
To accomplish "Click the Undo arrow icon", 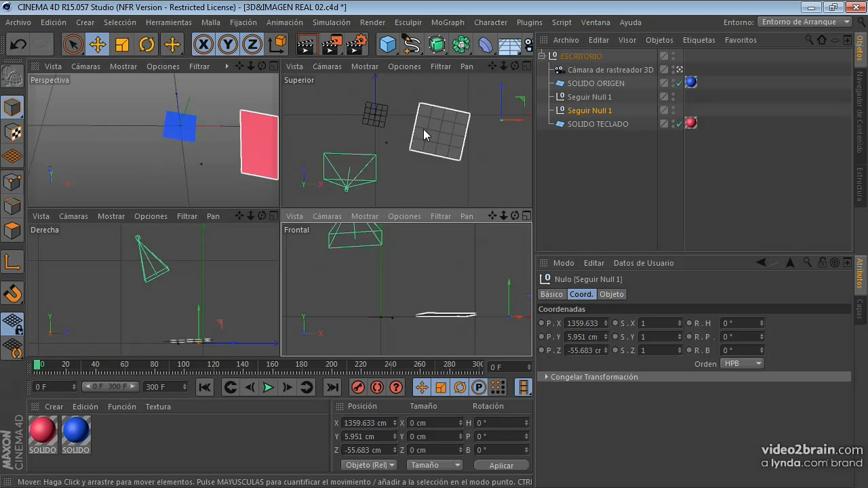I will tap(18, 45).
